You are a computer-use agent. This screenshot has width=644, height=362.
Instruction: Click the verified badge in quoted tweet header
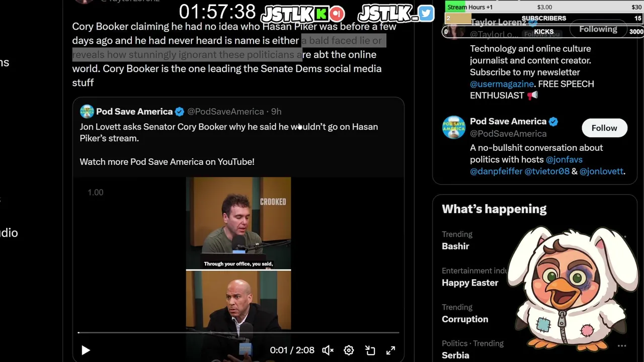point(180,112)
